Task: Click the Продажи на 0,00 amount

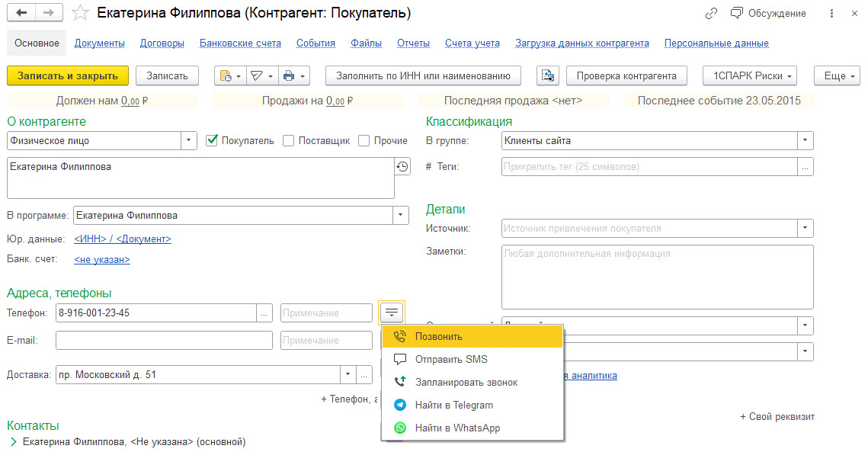Action: coord(335,101)
